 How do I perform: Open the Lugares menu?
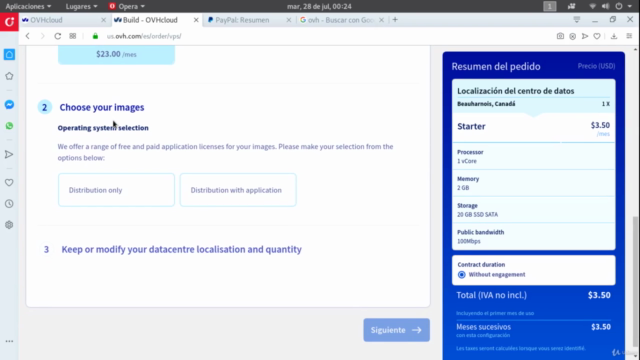coord(81,6)
